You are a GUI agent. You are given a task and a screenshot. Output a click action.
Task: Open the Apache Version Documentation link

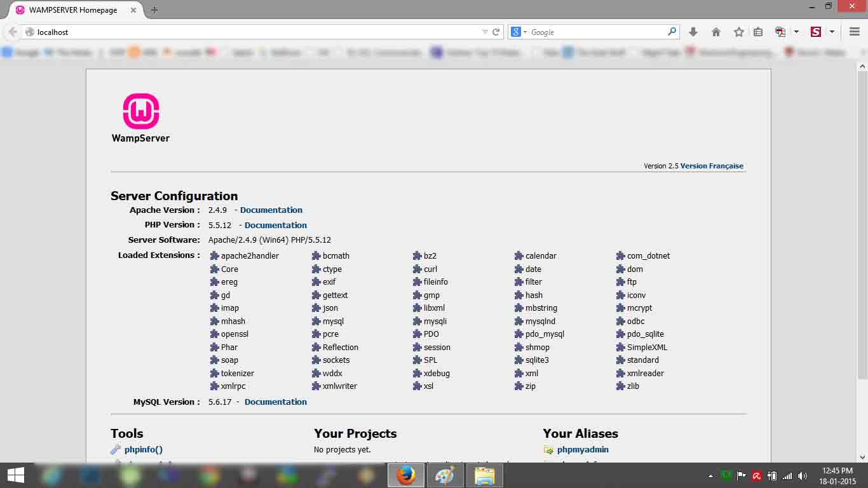click(x=271, y=210)
